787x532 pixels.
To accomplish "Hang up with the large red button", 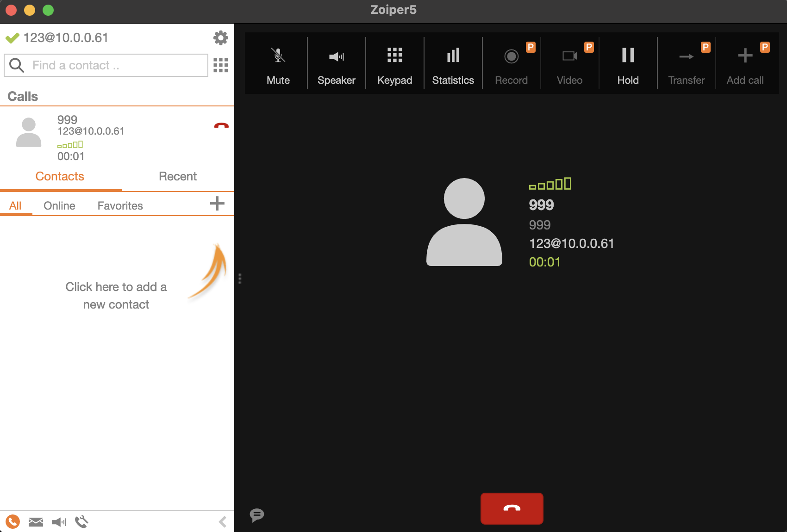I will tap(512, 508).
